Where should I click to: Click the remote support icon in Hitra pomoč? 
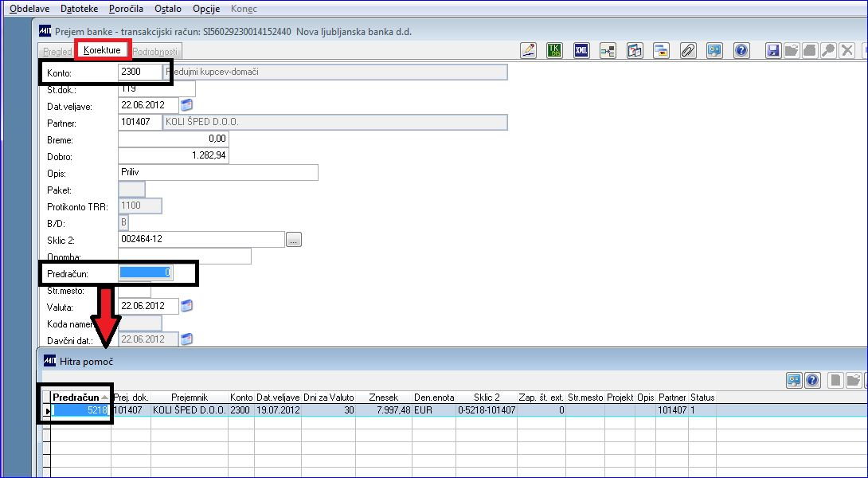[x=794, y=381]
